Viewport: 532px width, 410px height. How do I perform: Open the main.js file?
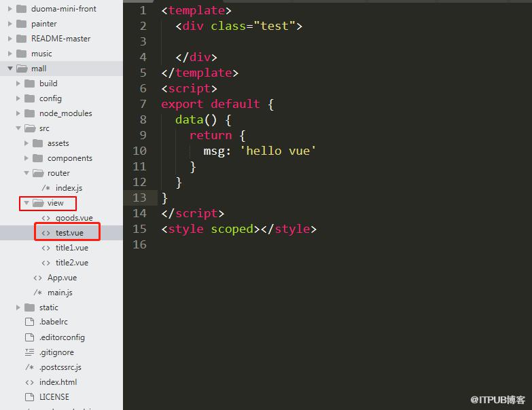60,293
